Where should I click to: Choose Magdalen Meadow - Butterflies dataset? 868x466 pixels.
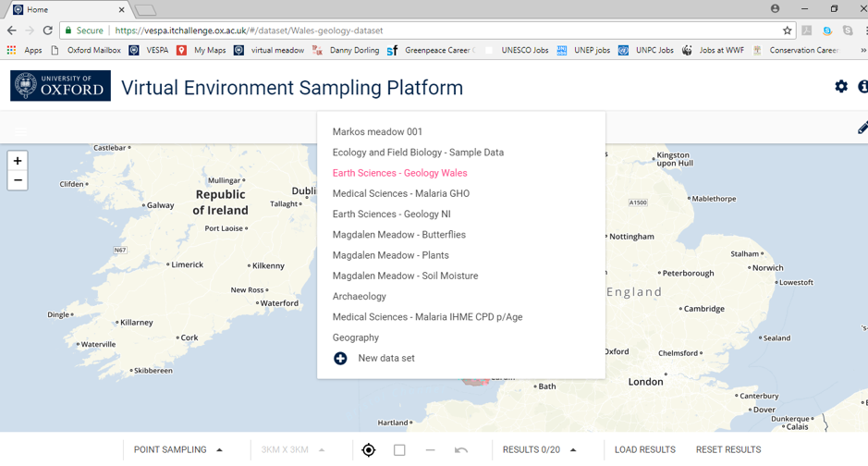click(x=398, y=235)
